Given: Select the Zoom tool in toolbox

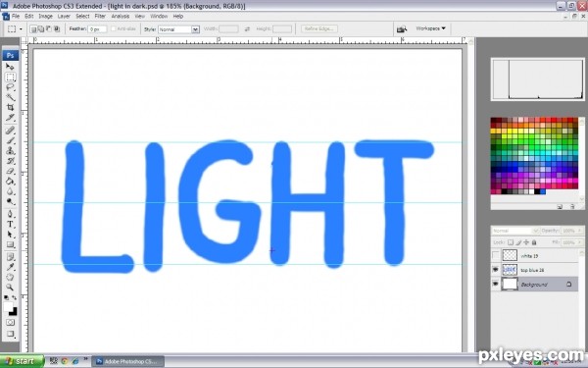Looking at the screenshot, I should click(10, 288).
